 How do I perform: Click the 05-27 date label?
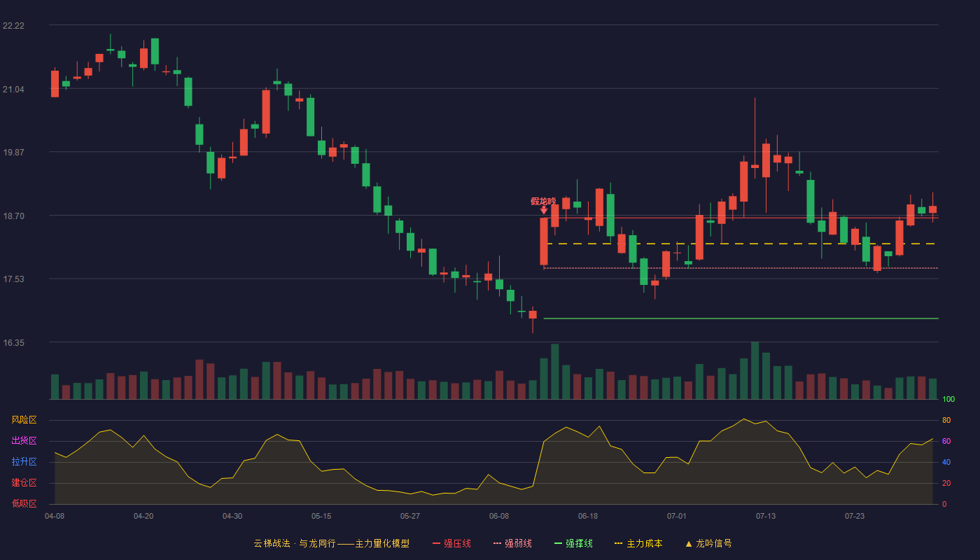(410, 516)
